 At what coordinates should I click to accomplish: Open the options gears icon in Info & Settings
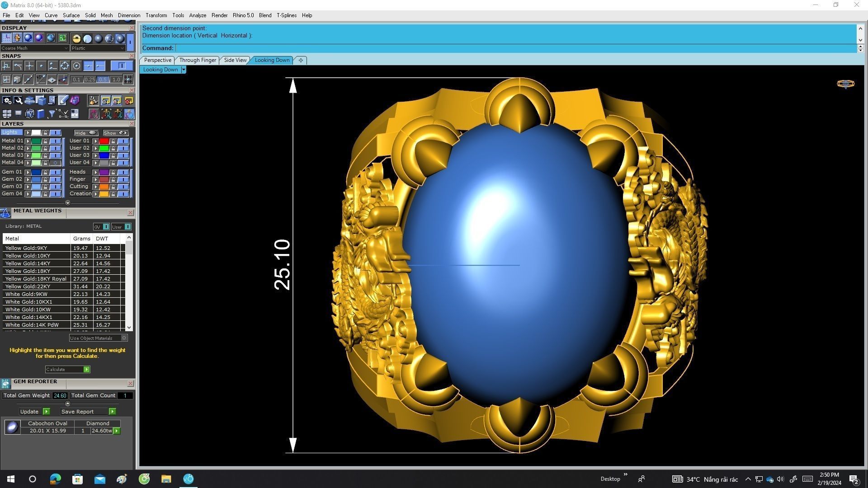tap(7, 100)
